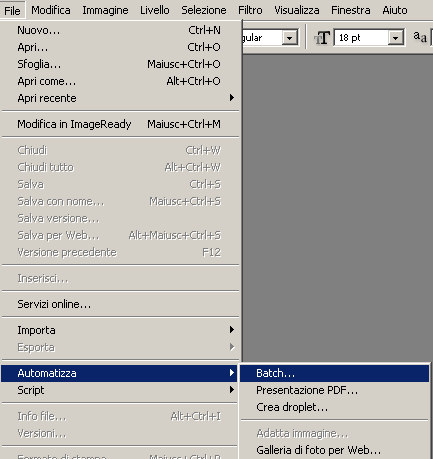Open the font style dropdown arrow
The height and width of the screenshot is (459, 433).
(289, 38)
